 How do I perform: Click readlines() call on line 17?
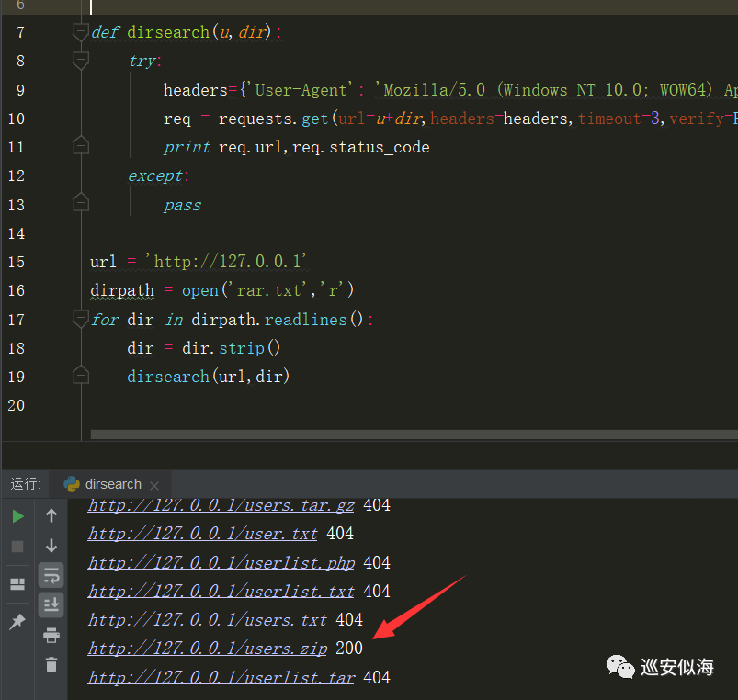314,320
